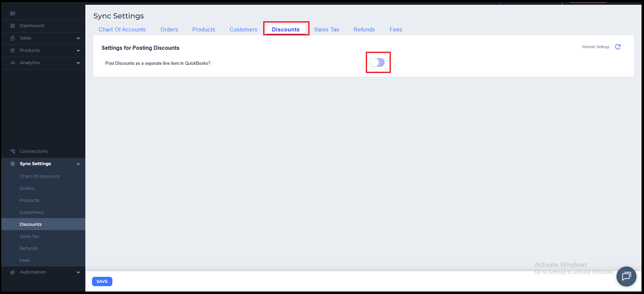Screen dimensions: 644x294
Task: Click the Automation gears icon
Action: tap(13, 272)
